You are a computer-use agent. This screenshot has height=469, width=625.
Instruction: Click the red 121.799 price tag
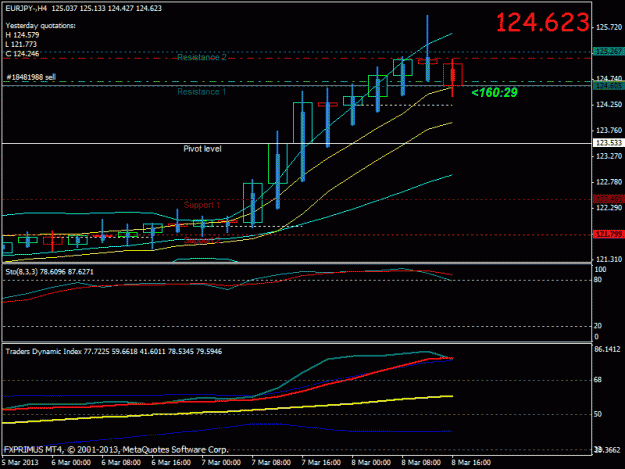click(609, 234)
